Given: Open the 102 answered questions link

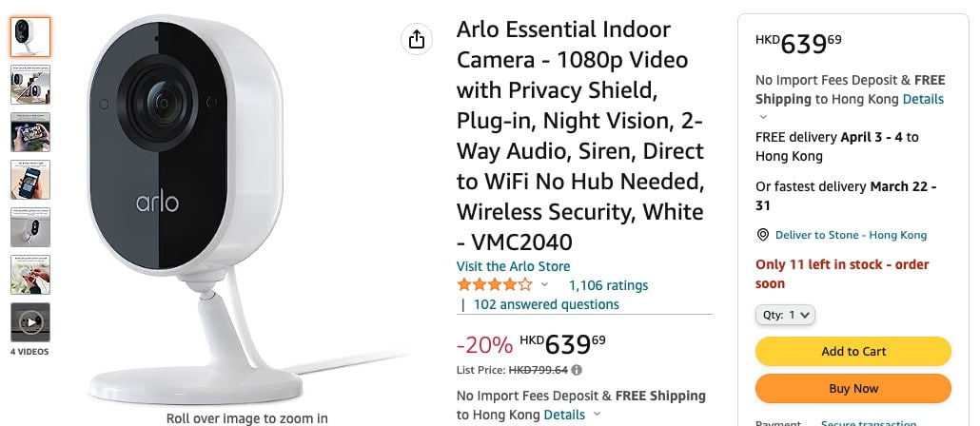Looking at the screenshot, I should (x=546, y=304).
